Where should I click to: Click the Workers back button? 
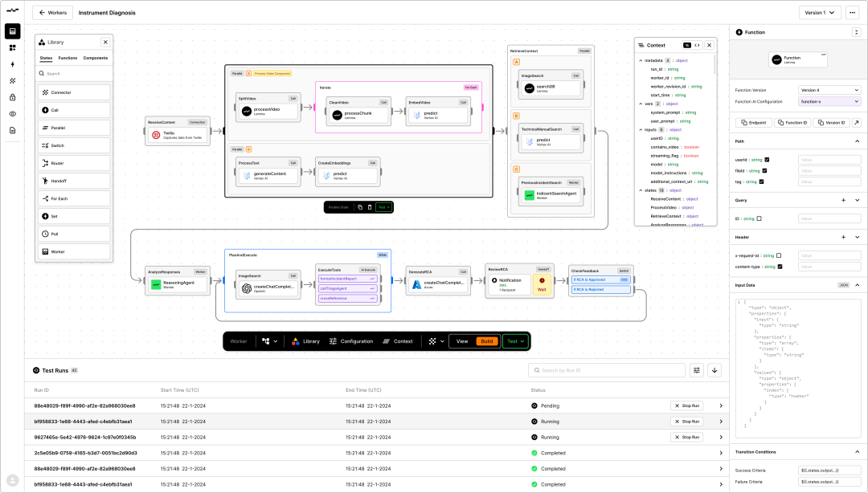53,13
